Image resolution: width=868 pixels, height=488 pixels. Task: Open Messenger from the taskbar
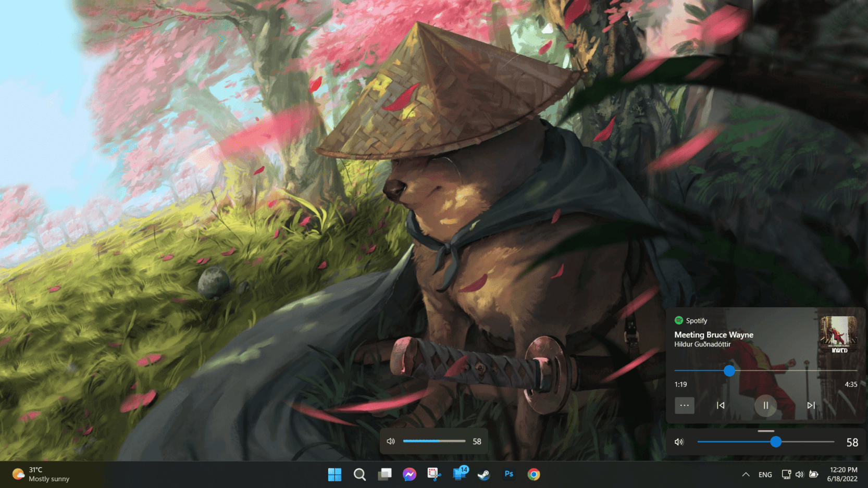(x=410, y=474)
